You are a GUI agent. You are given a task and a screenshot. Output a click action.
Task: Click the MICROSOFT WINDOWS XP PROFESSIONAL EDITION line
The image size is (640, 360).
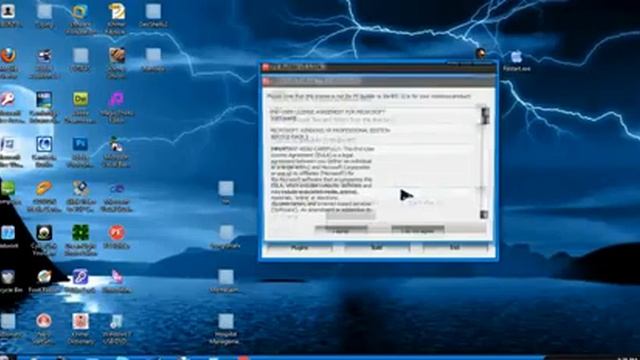[330, 131]
